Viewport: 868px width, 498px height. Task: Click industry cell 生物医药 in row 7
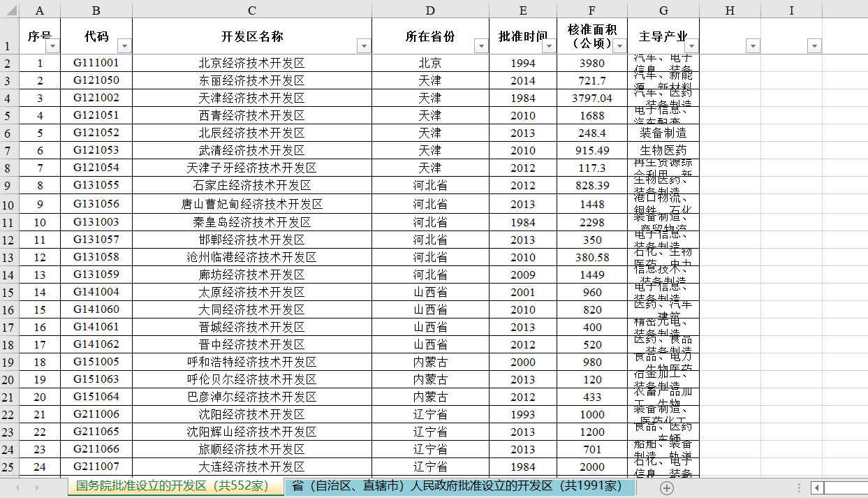[x=663, y=150]
